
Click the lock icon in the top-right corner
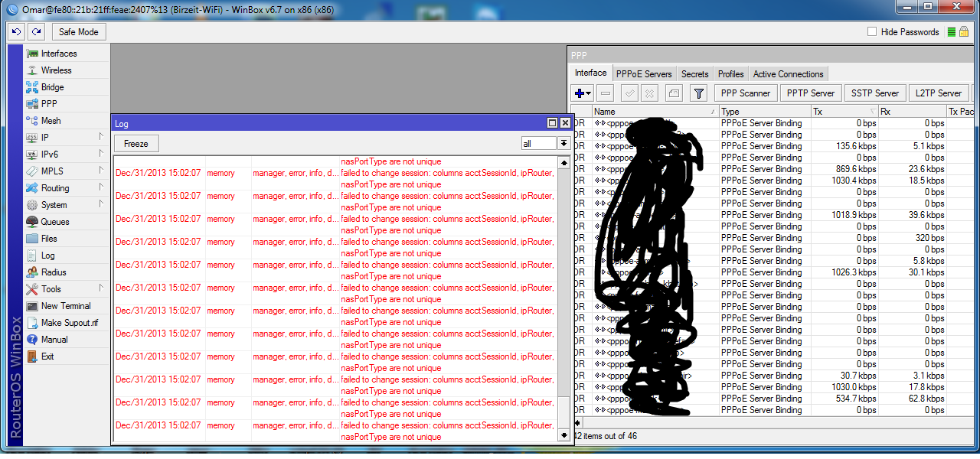pos(963,32)
